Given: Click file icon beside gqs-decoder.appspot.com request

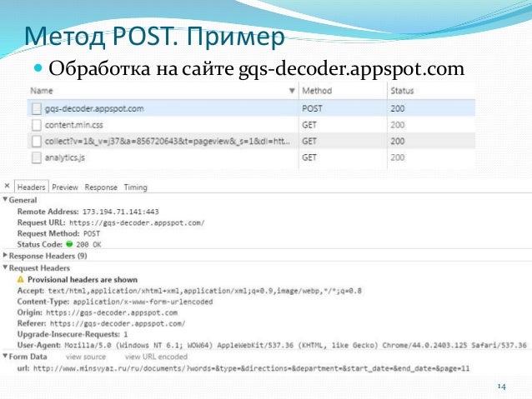Looking at the screenshot, I should (37, 109).
